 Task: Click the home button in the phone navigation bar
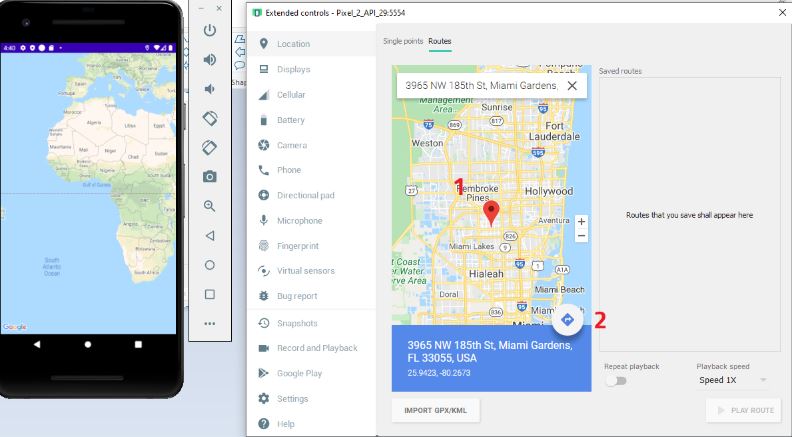pos(88,344)
